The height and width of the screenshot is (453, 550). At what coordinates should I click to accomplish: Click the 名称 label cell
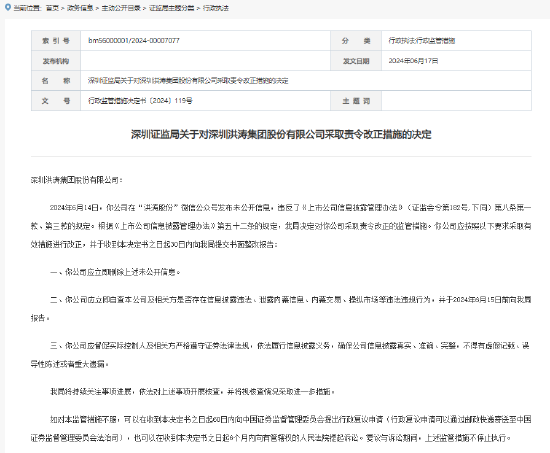point(56,81)
